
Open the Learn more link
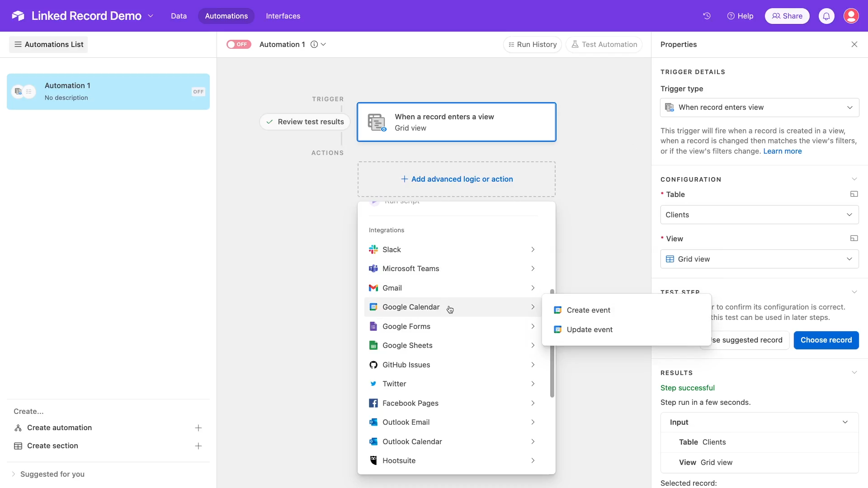click(x=782, y=151)
